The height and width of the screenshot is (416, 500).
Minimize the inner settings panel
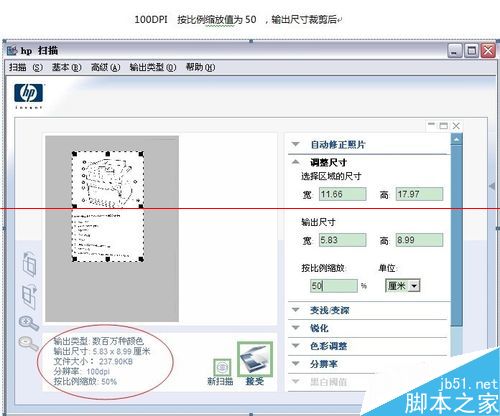click(431, 125)
